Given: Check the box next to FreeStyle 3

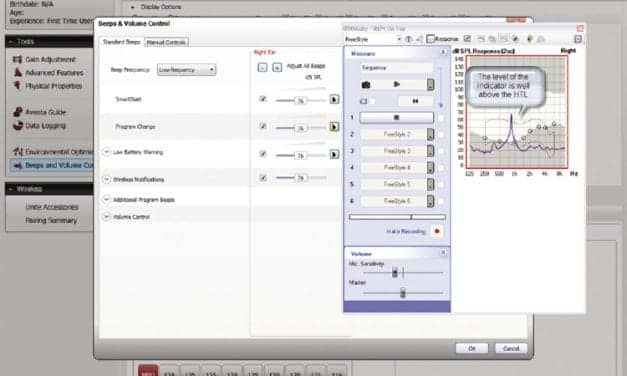Looking at the screenshot, I should point(441,151).
